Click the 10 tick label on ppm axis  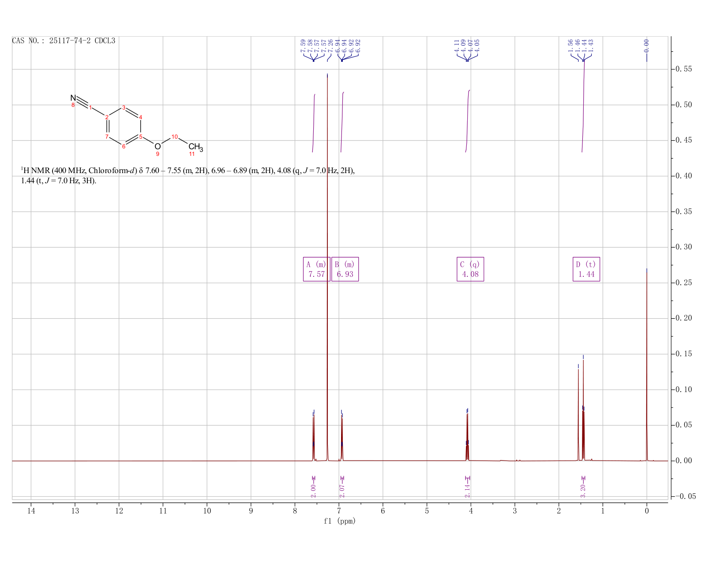(x=207, y=511)
